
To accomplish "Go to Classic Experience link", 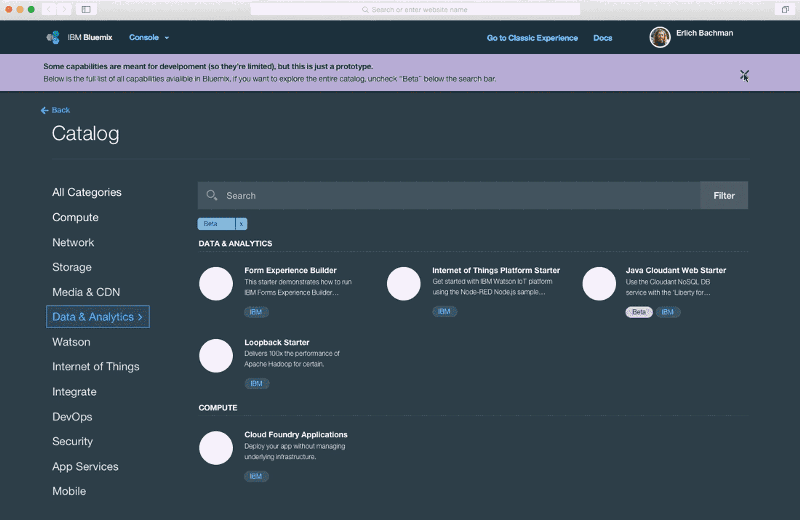I will (x=532, y=38).
